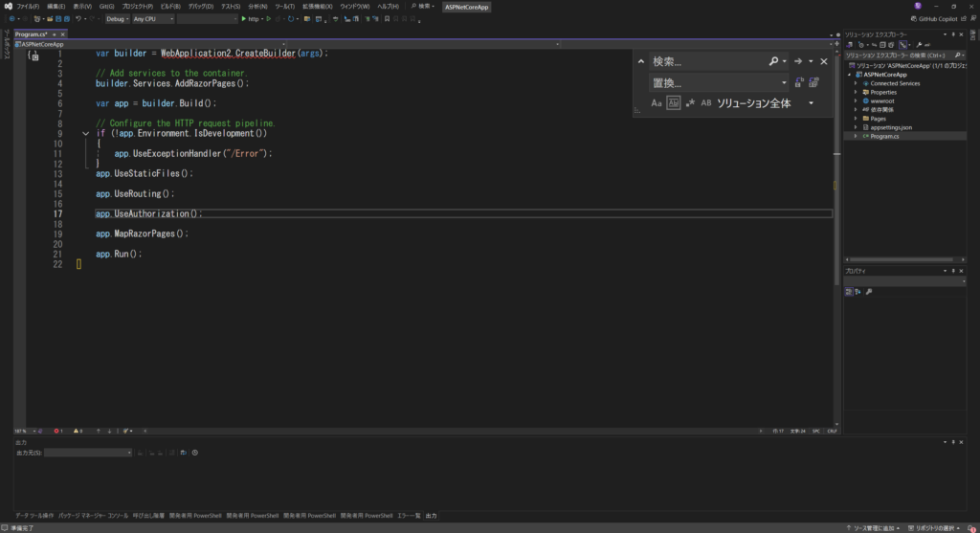
Task: Switch to the エラー一覧 tab
Action: [x=409, y=516]
